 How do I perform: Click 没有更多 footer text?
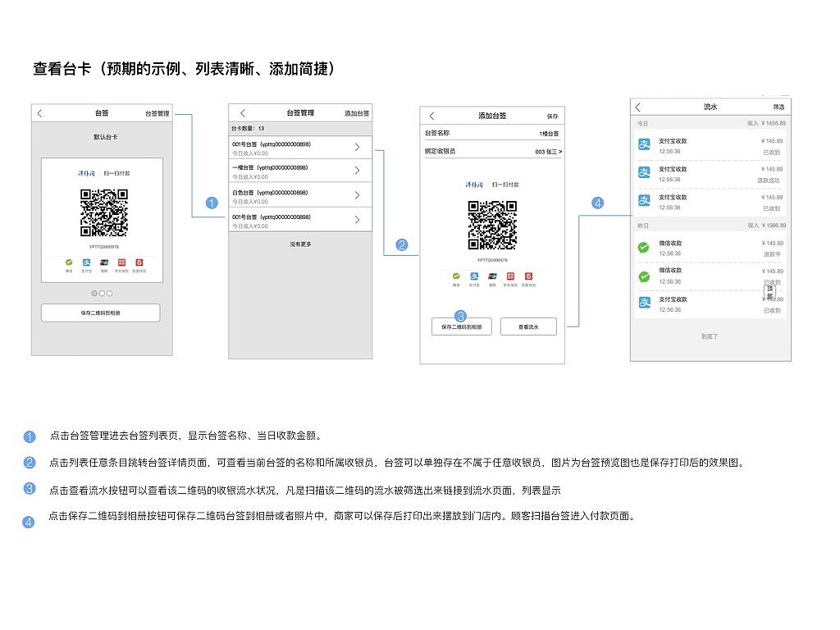tap(300, 244)
